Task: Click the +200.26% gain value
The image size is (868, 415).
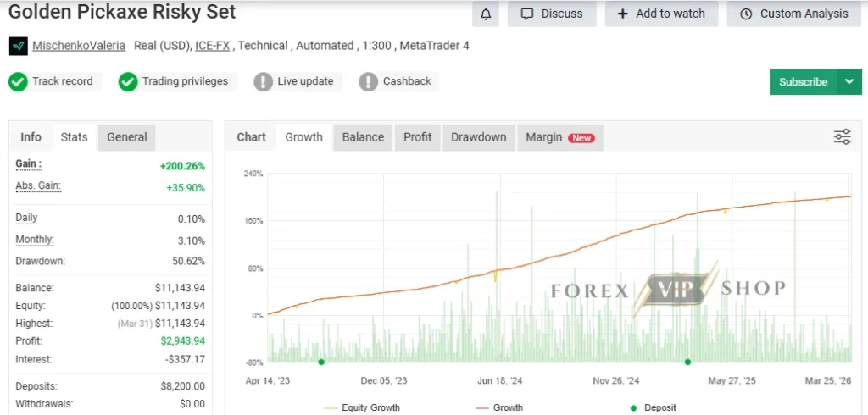Action: coord(182,166)
